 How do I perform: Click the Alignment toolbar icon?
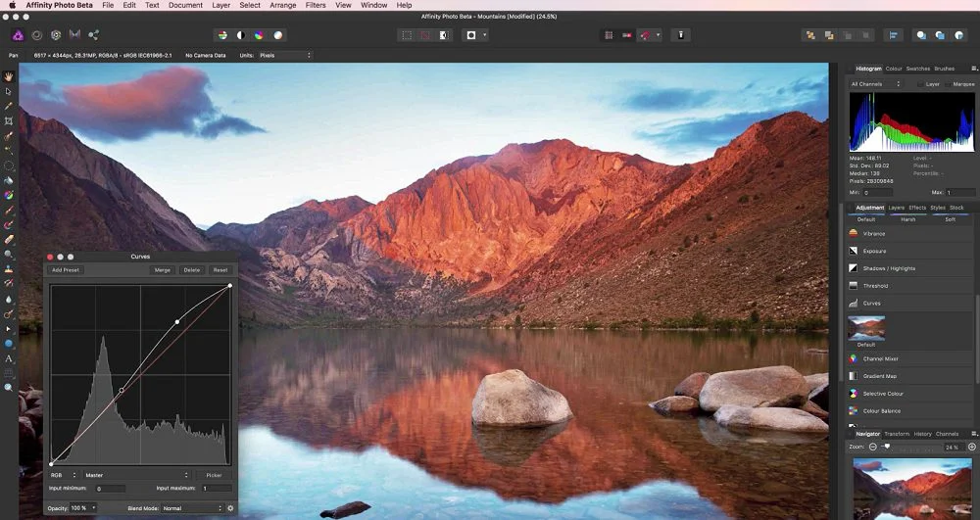click(x=893, y=35)
